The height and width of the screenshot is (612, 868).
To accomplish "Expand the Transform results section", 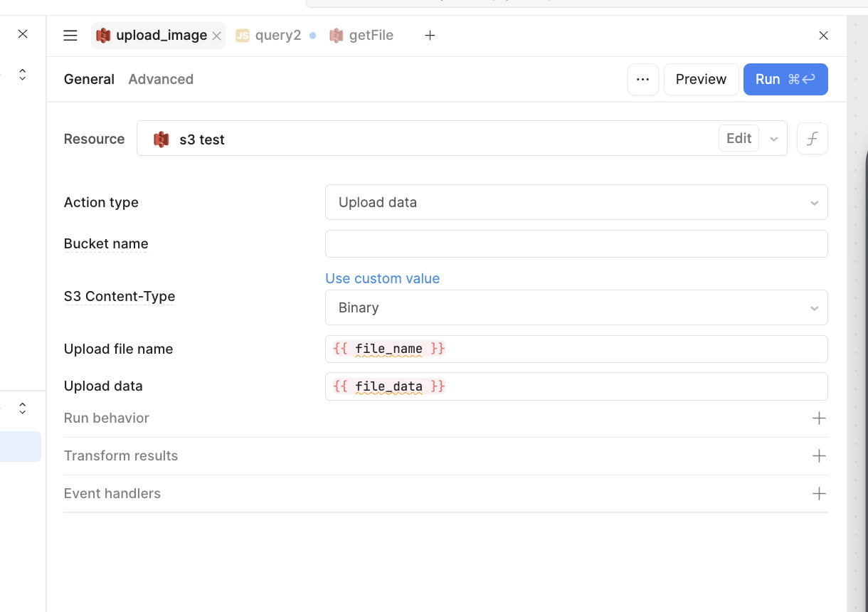I will 819,455.
